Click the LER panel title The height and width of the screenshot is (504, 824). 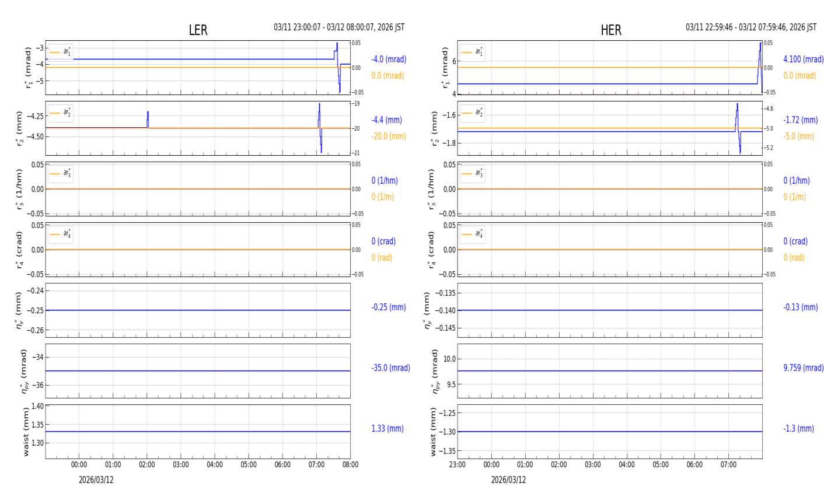pos(198,30)
